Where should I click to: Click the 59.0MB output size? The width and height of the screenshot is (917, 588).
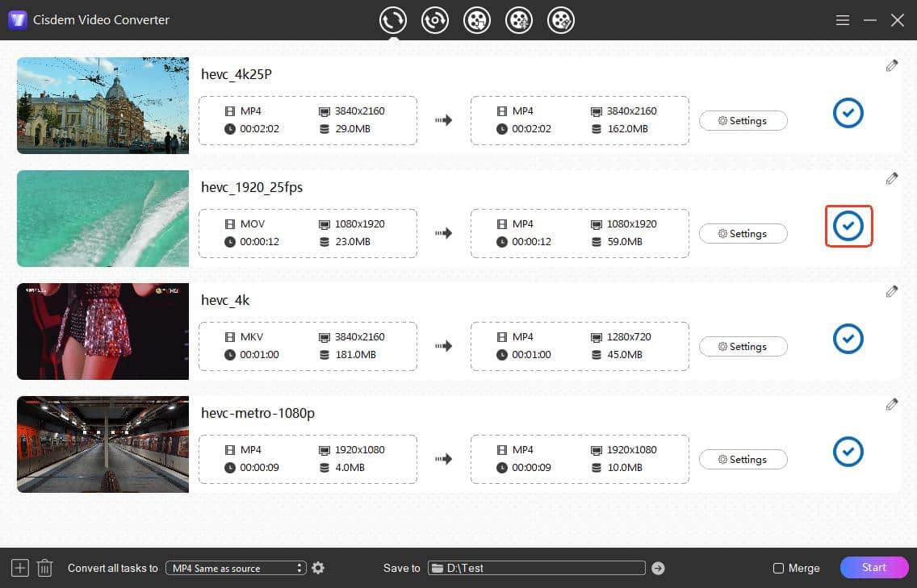point(625,241)
